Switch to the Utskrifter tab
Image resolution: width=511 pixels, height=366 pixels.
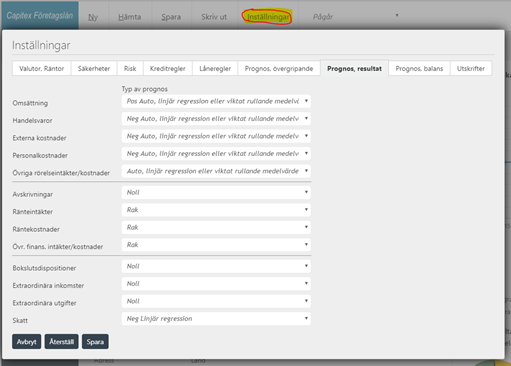click(x=471, y=68)
